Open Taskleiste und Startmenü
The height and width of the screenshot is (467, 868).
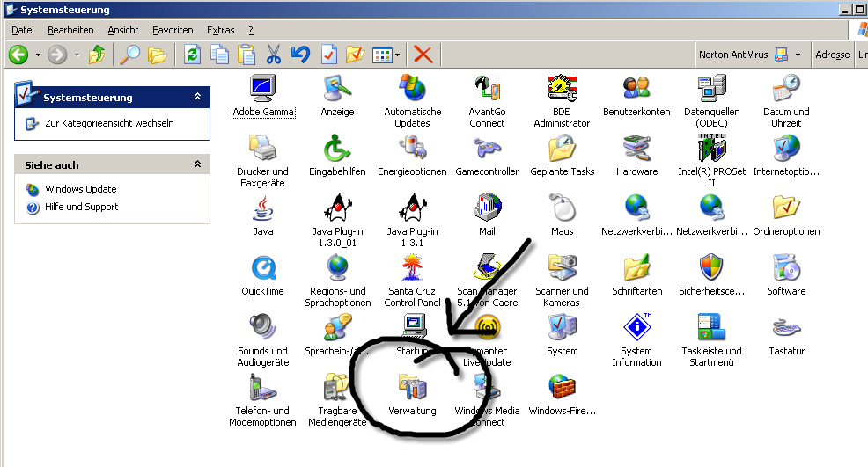point(711,327)
